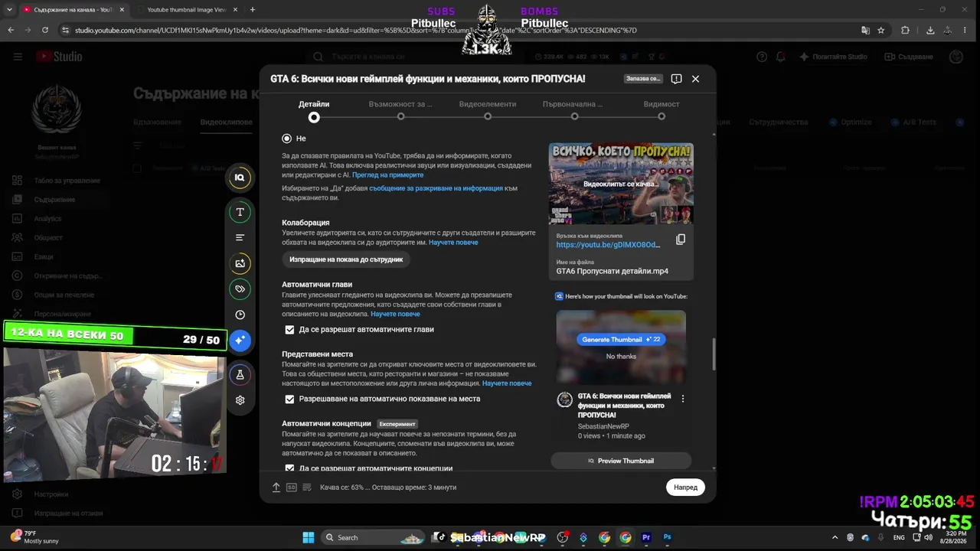The width and height of the screenshot is (980, 551).
Task: Go to the Видимост step
Action: [661, 110]
